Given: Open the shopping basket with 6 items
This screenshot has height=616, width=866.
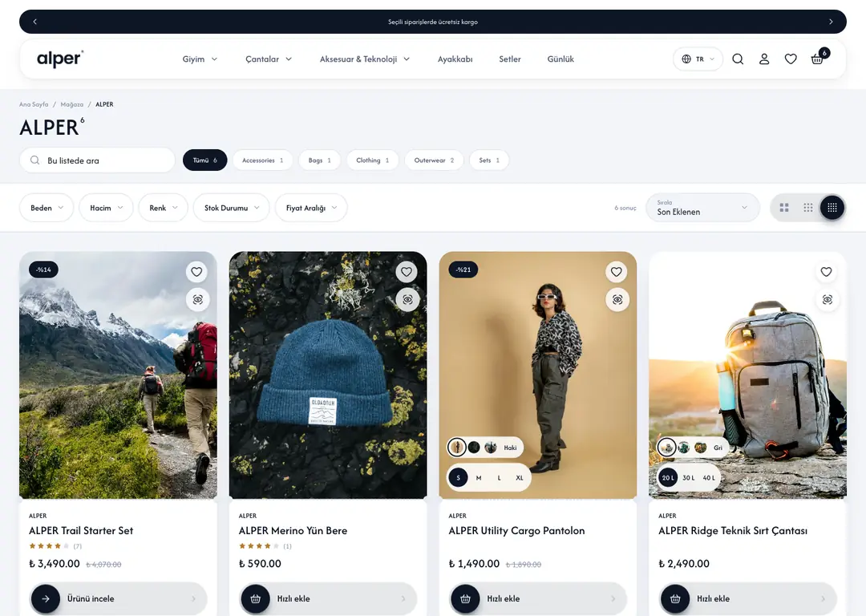Looking at the screenshot, I should click(819, 58).
